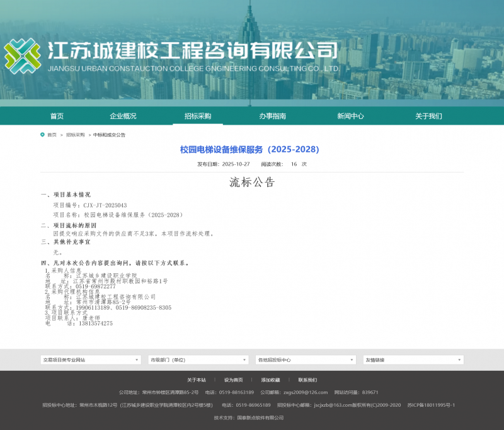Open the 办事指南 navigation menu
Screen dimensions: 504x430
pos(273,116)
